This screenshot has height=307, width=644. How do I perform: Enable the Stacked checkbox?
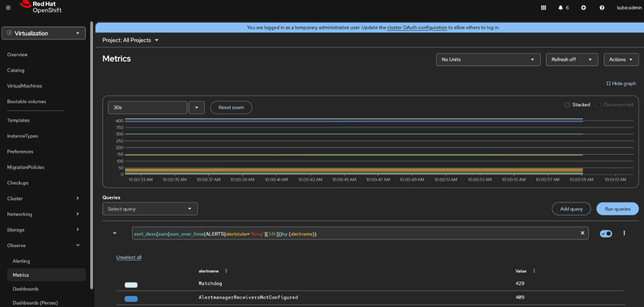click(x=567, y=105)
